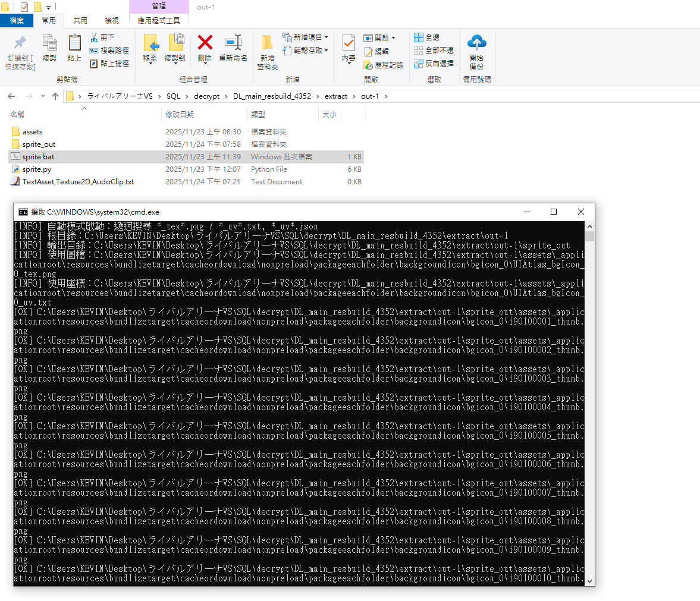This screenshot has width=700, height=601.
Task: Go forward in Explorer navigation
Action: tap(29, 96)
